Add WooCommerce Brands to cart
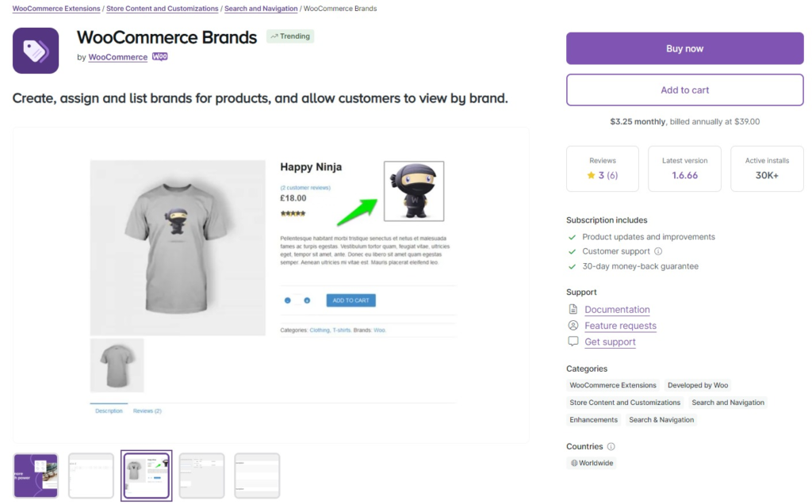The image size is (812, 504). 684,90
